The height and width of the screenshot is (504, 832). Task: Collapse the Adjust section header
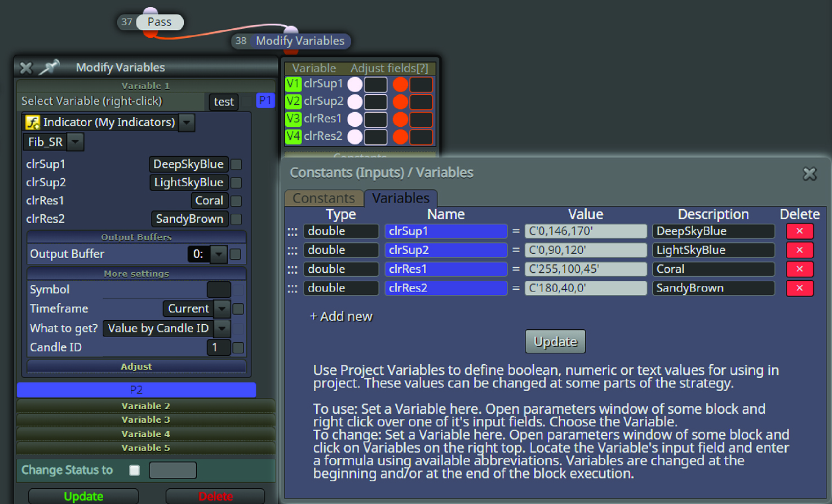(x=136, y=366)
